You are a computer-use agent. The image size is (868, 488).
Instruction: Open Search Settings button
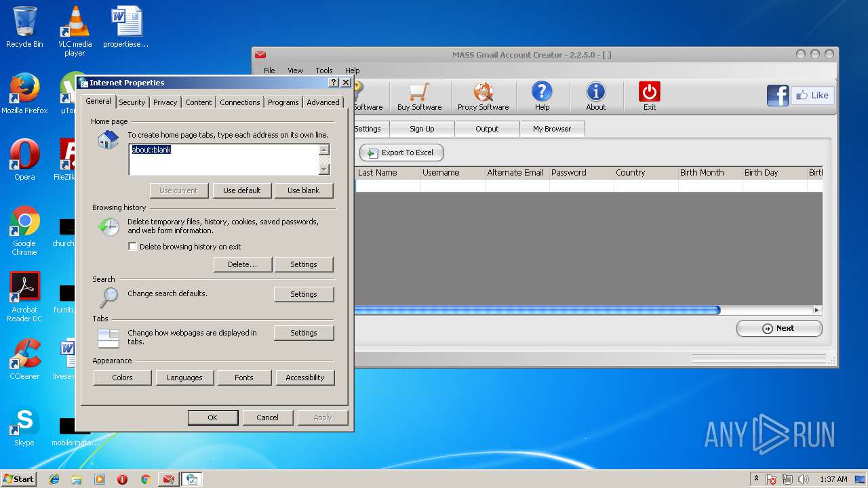click(x=304, y=294)
